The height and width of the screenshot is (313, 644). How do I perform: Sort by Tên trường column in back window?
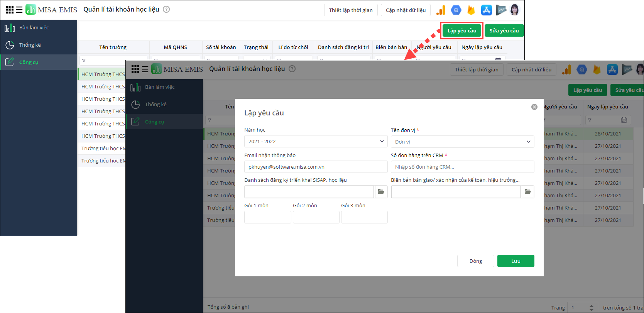tap(113, 47)
